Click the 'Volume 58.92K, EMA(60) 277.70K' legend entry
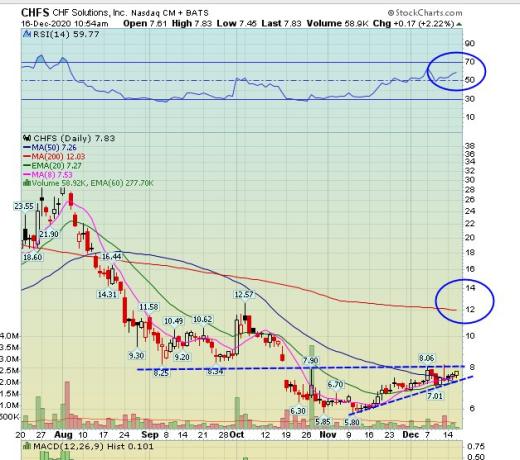The width and height of the screenshot is (520, 460). tap(92, 183)
